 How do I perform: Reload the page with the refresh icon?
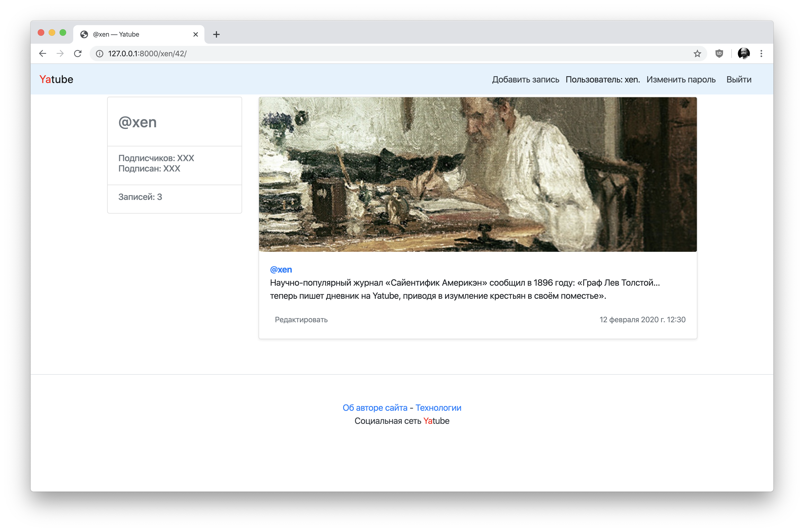click(78, 54)
